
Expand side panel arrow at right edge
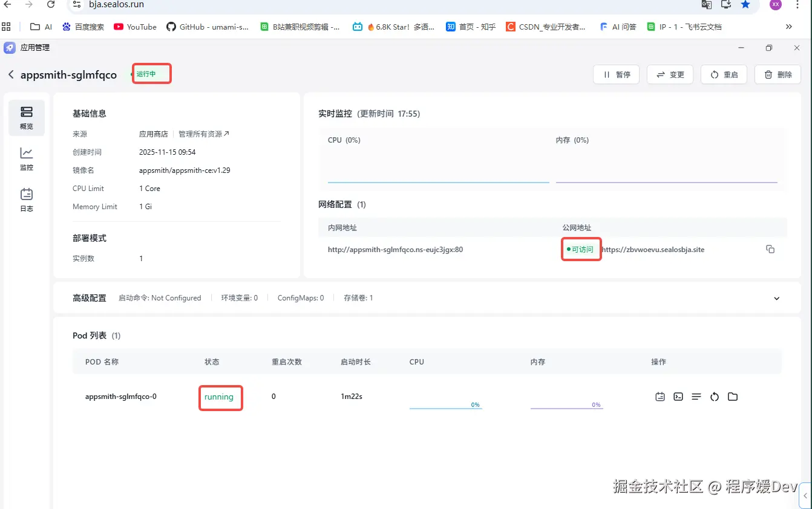(x=805, y=496)
